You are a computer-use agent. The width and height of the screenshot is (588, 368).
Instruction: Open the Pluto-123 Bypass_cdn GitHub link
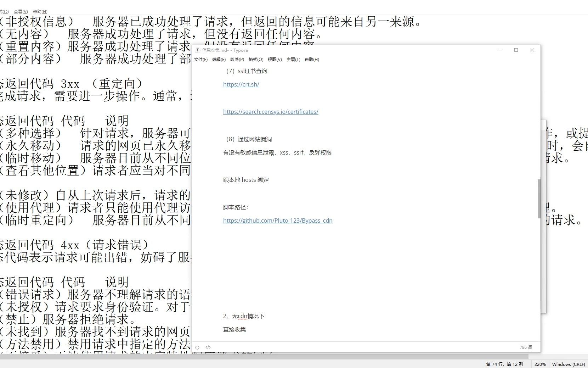click(x=278, y=221)
